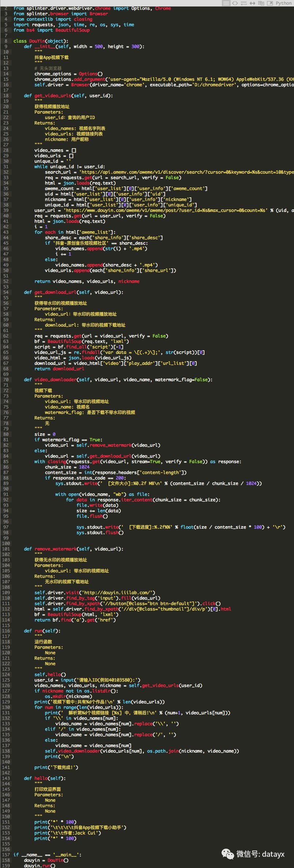Screen dimensions: 294x868
Task: Open code in new window icon
Action: (x=270, y=3)
